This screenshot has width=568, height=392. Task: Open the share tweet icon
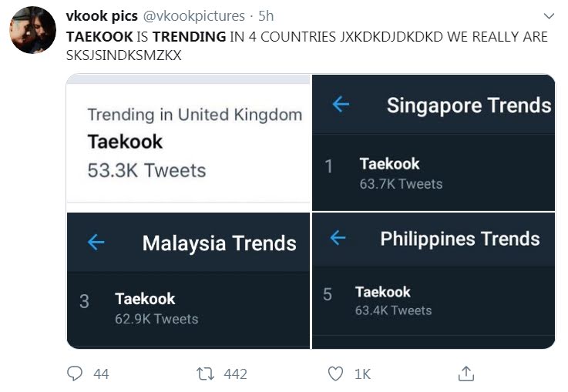click(465, 374)
